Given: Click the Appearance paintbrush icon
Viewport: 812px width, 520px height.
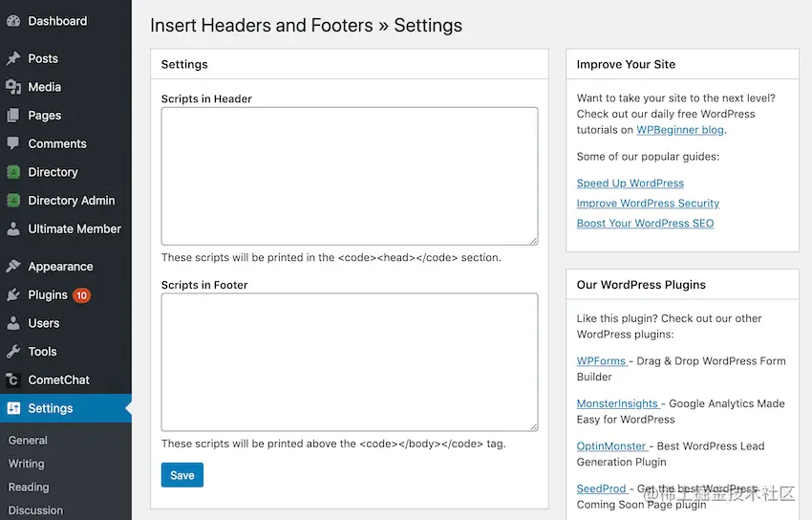Looking at the screenshot, I should point(13,267).
